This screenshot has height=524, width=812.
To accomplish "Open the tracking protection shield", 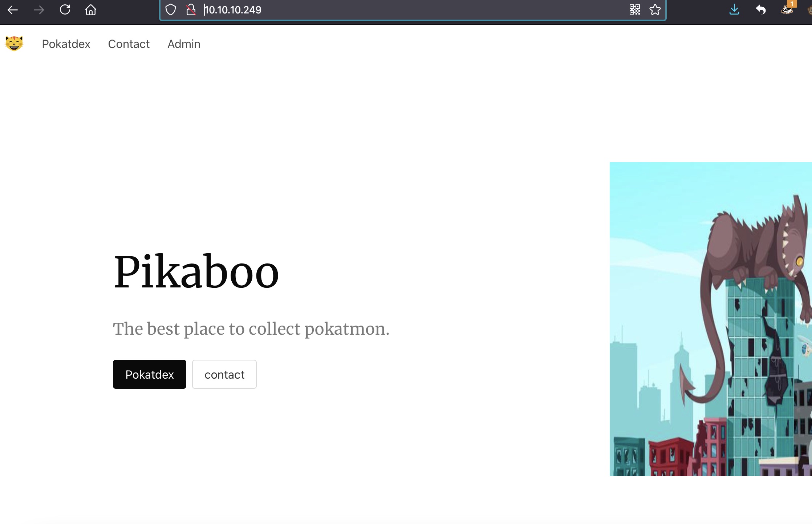I will 171,10.
